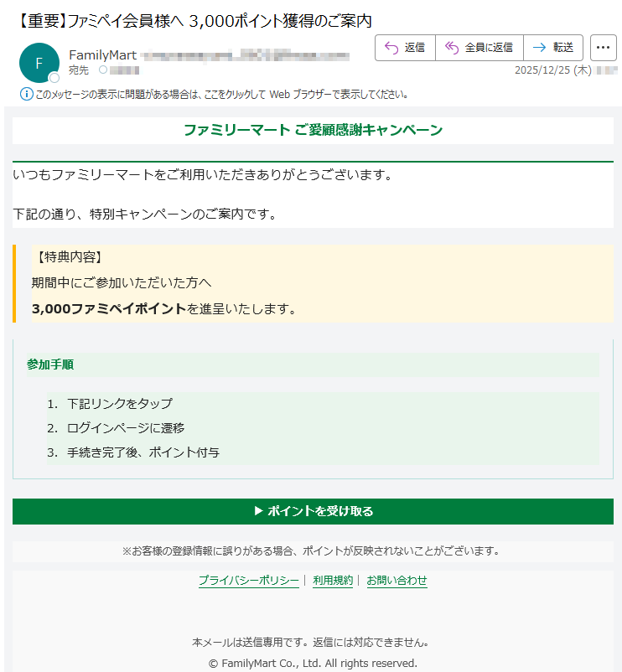
Task: Click the ご愛顧感謝キャンペーン heading
Action: (313, 130)
